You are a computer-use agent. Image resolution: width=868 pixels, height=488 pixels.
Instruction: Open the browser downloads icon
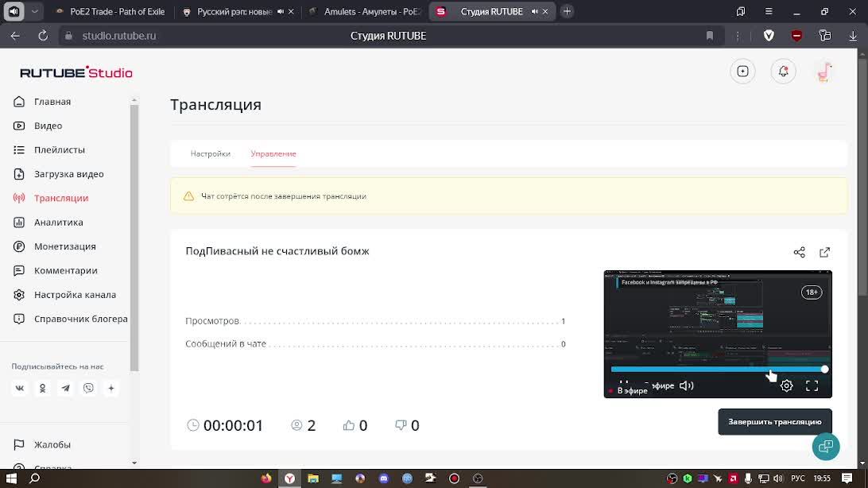853,36
